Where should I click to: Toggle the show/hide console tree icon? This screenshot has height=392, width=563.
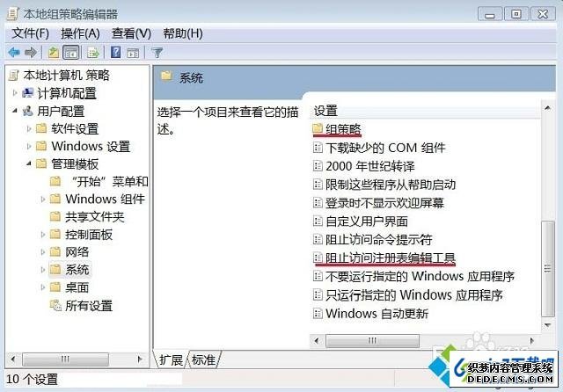tap(70, 53)
